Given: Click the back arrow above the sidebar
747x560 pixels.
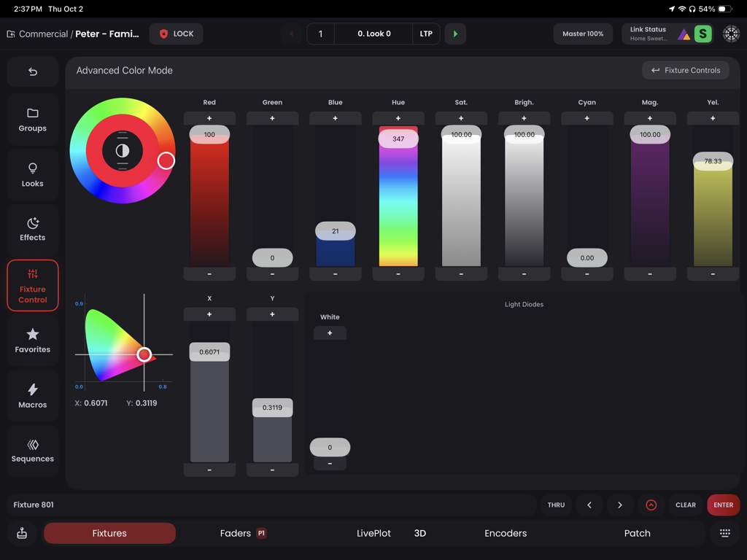Looking at the screenshot, I should coord(32,71).
